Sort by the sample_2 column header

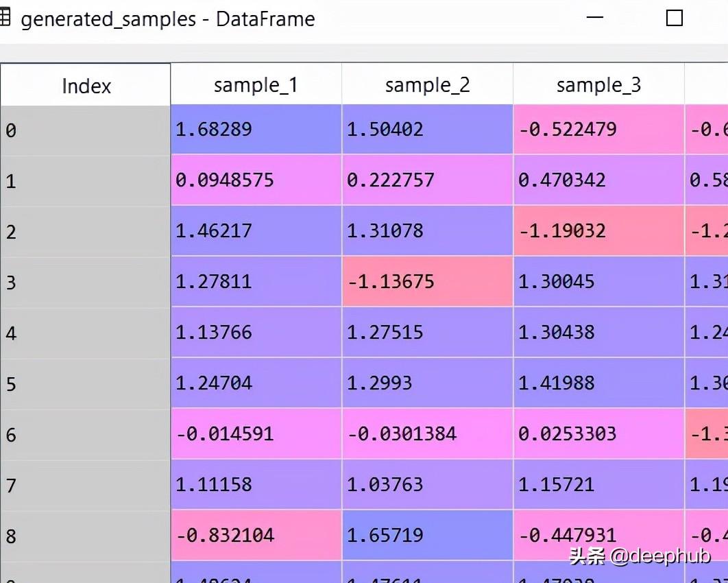[427, 85]
